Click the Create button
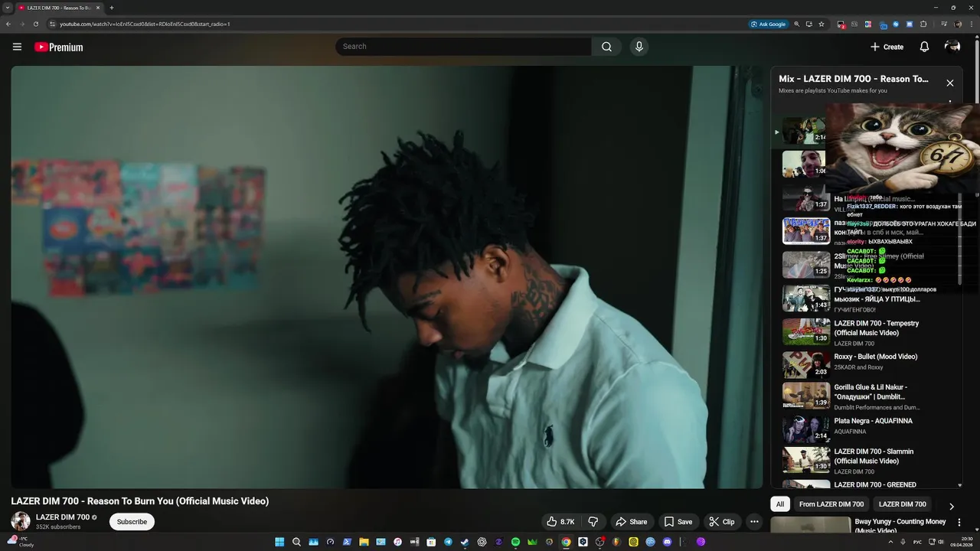The width and height of the screenshot is (980, 551). [x=887, y=47]
